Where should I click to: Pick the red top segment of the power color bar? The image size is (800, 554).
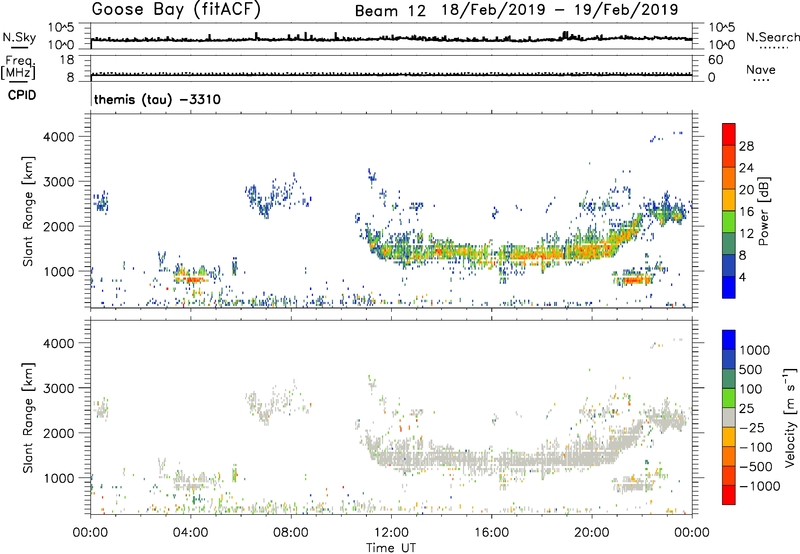[x=729, y=134]
